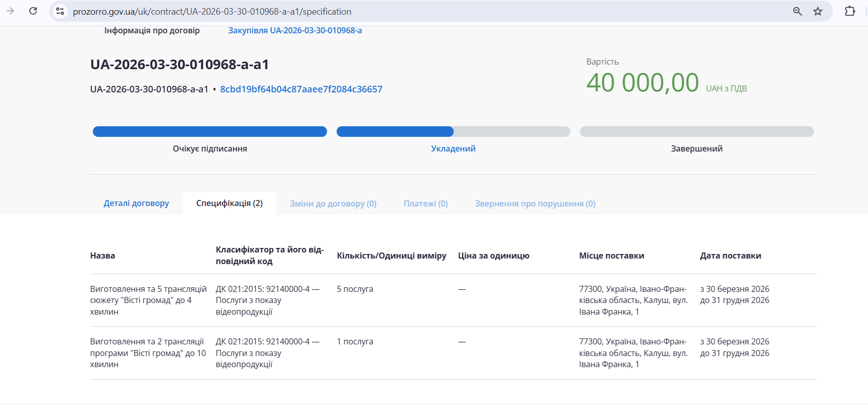Click the Укладений stage label
Image resolution: width=868 pixels, height=405 pixels.
coord(453,148)
